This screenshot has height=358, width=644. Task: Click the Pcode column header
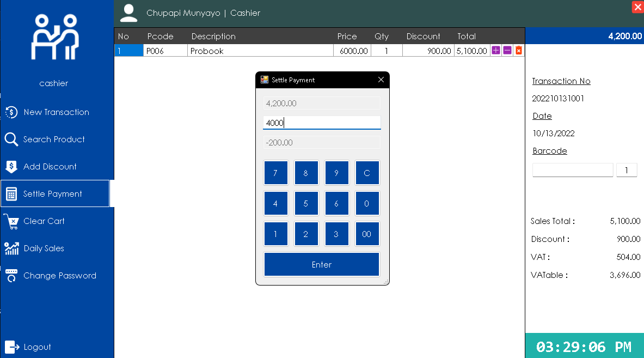pos(160,37)
